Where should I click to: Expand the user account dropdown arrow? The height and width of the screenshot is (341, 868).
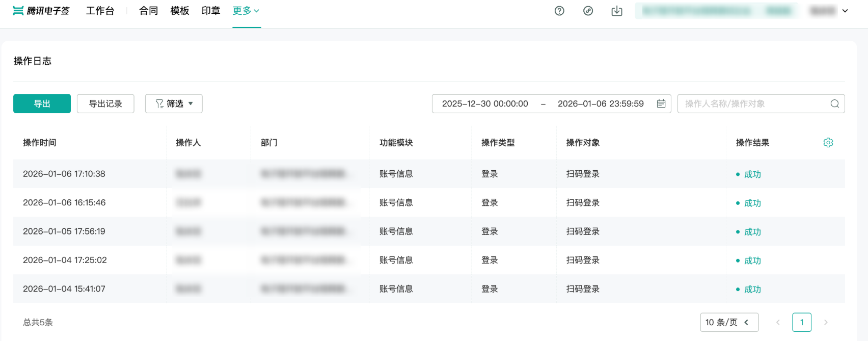pos(845,11)
